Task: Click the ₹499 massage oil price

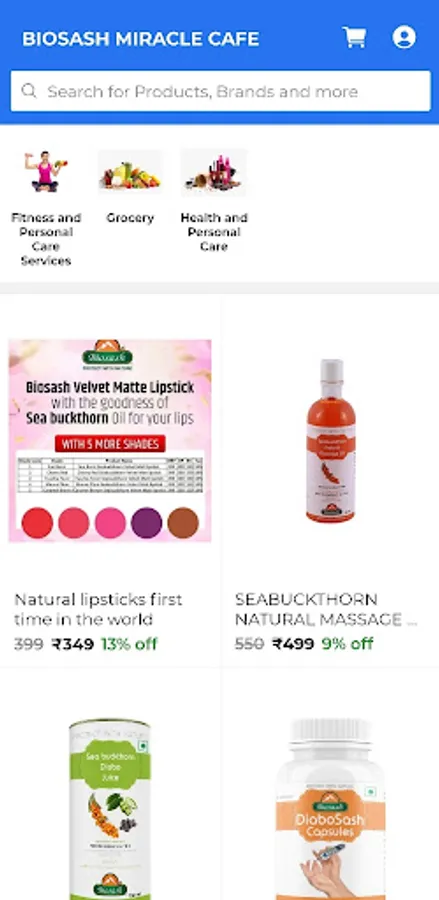Action: tap(293, 644)
